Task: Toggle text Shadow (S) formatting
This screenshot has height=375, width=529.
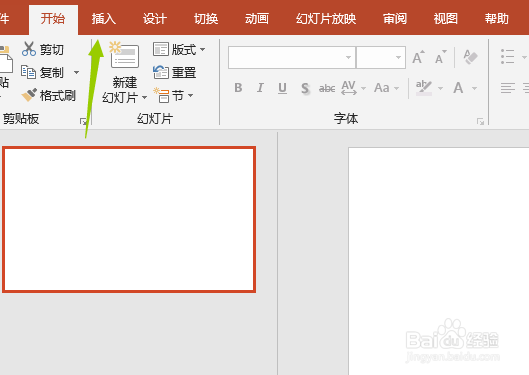Action: [x=305, y=88]
